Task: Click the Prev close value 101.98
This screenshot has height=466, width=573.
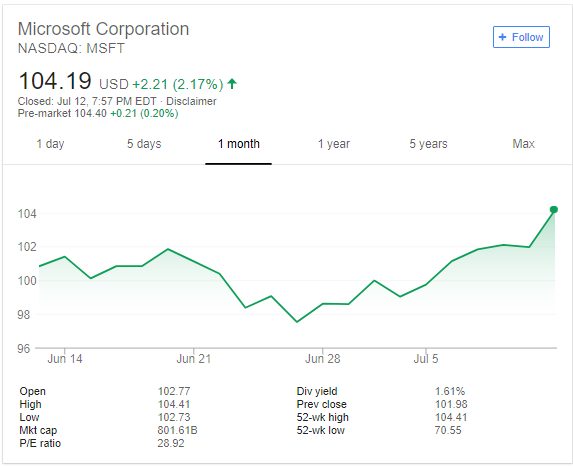Action: pyautogui.click(x=451, y=404)
